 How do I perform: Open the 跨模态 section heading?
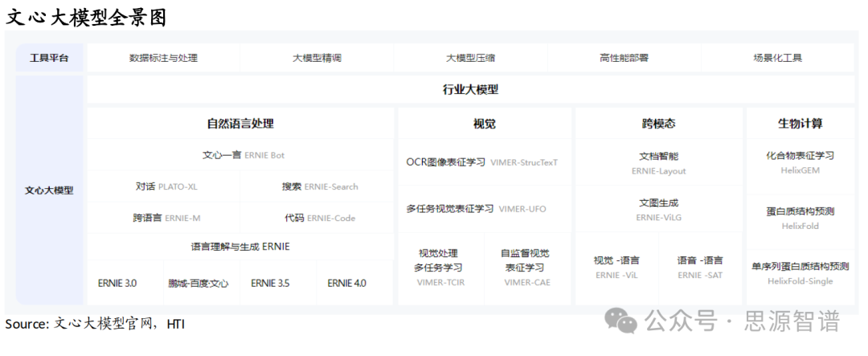click(659, 124)
